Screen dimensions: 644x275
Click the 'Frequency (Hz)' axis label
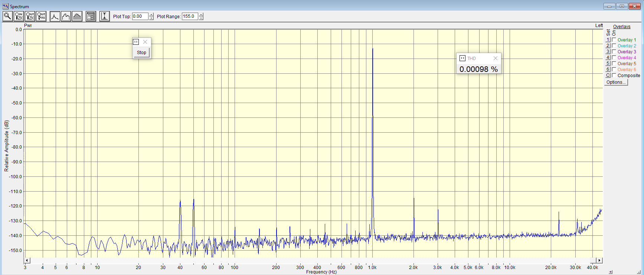pyautogui.click(x=321, y=272)
